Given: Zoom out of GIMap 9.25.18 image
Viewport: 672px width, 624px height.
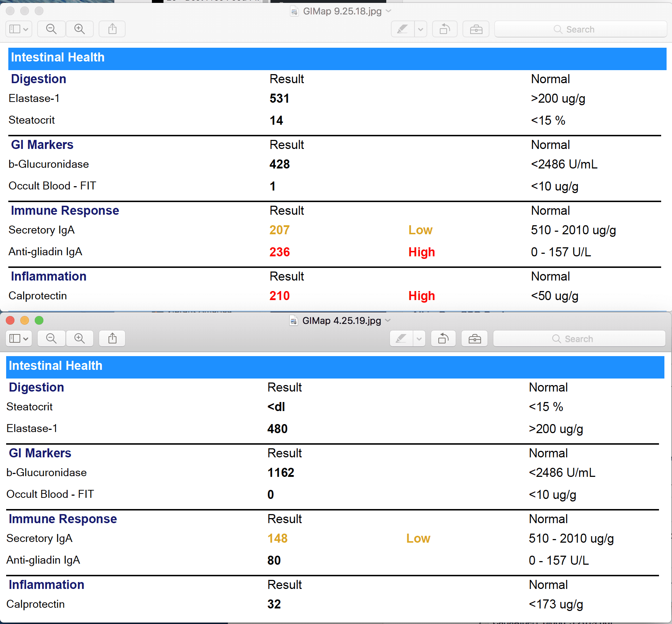Looking at the screenshot, I should (x=51, y=29).
